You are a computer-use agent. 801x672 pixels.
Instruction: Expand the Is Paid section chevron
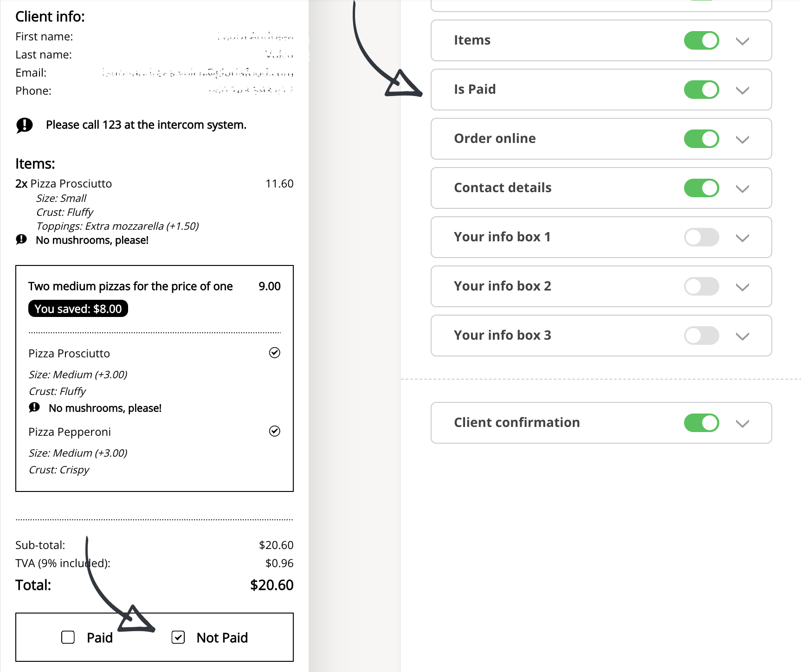point(743,90)
